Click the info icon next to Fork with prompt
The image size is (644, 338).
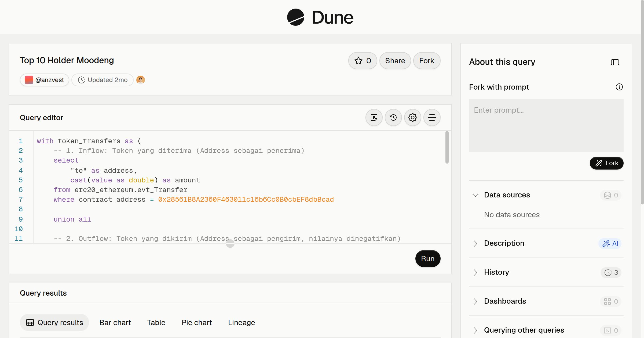[x=619, y=87]
